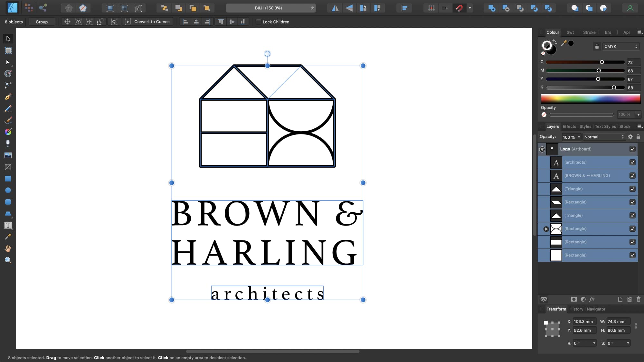Viewport: 644px width, 362px height.
Task: Click the Effects panel tab
Action: (x=569, y=126)
